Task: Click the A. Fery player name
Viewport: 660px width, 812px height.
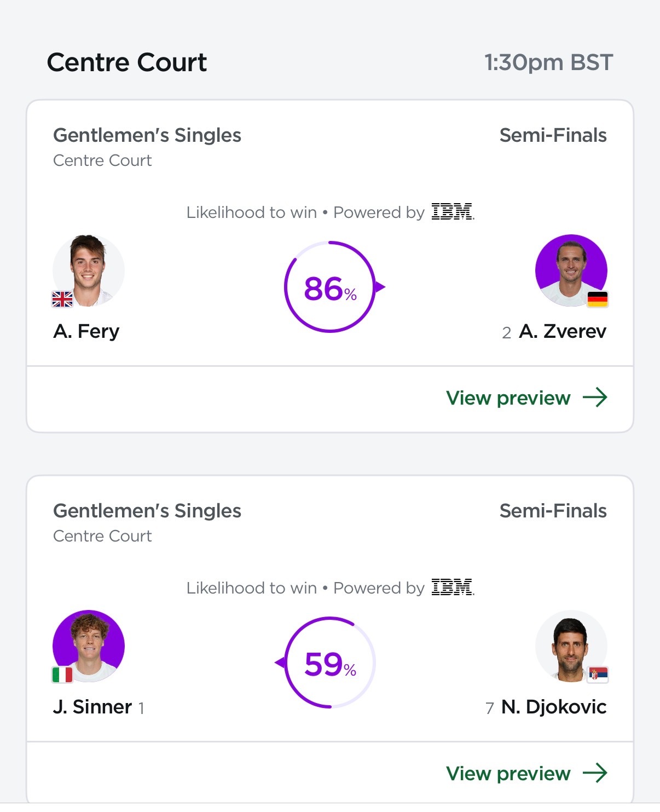Action: pyautogui.click(x=86, y=331)
